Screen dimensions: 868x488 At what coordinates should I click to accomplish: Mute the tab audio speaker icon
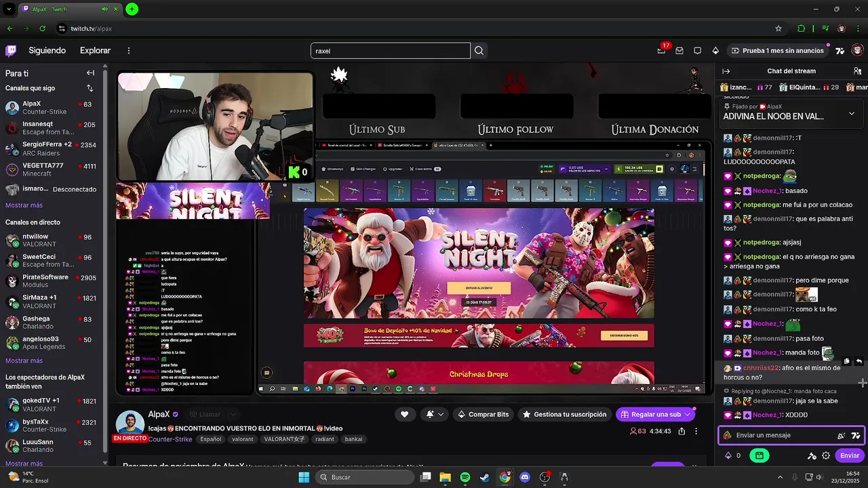tap(105, 9)
